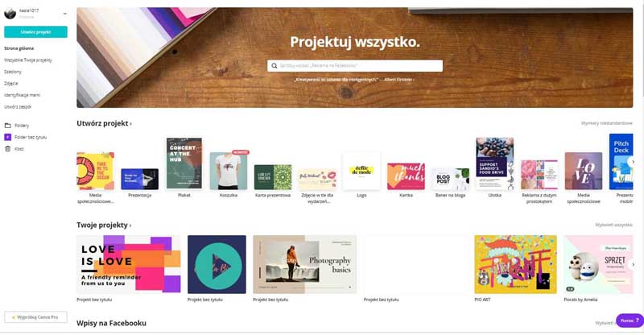644x335 pixels.
Task: Show more design types with right arrow
Action: tap(633, 162)
